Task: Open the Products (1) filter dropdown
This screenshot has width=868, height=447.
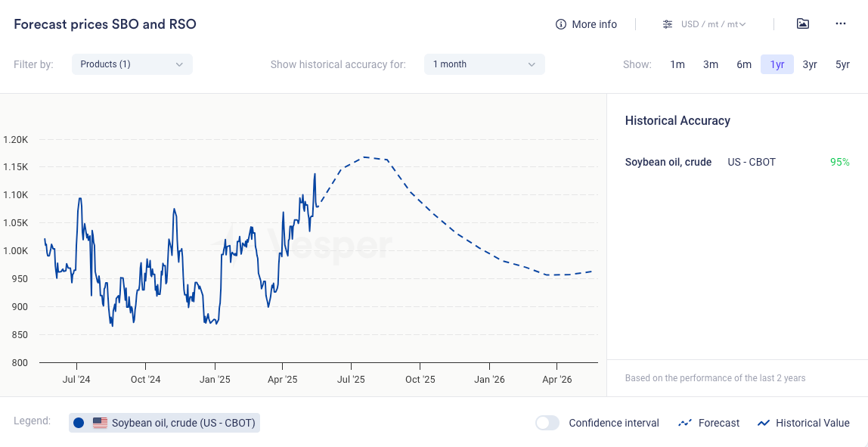Action: coord(132,64)
